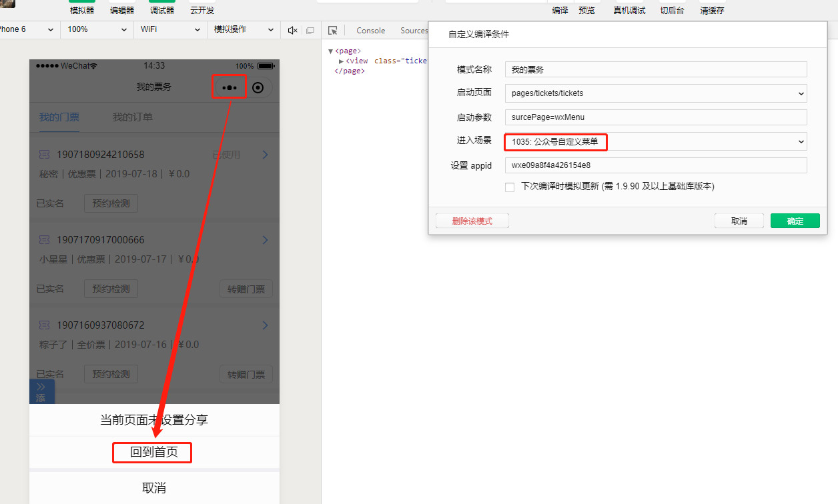Open ticket 1907180924210658 with its arrow
This screenshot has width=838, height=504.
tap(265, 155)
